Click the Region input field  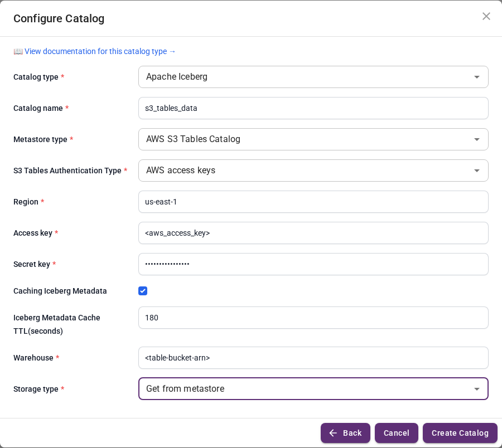(x=313, y=202)
